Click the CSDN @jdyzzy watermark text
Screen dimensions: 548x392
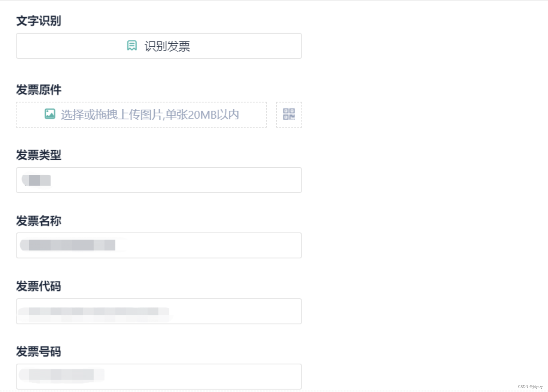[530, 387]
